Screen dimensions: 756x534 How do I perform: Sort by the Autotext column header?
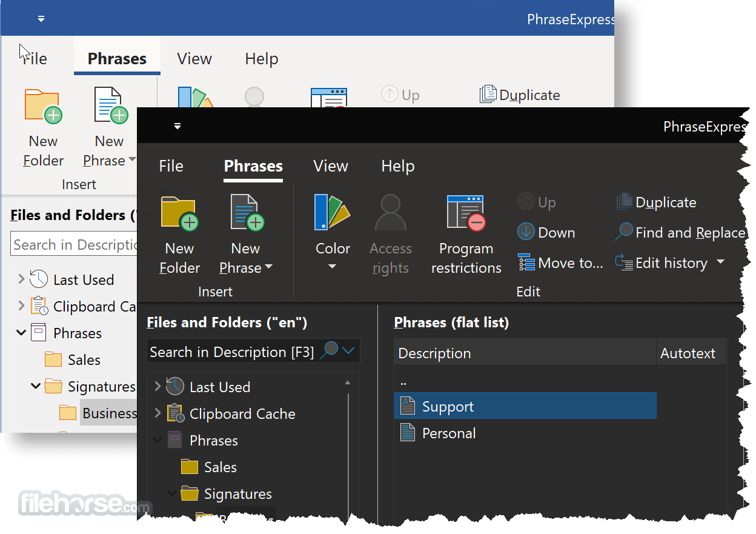point(692,353)
